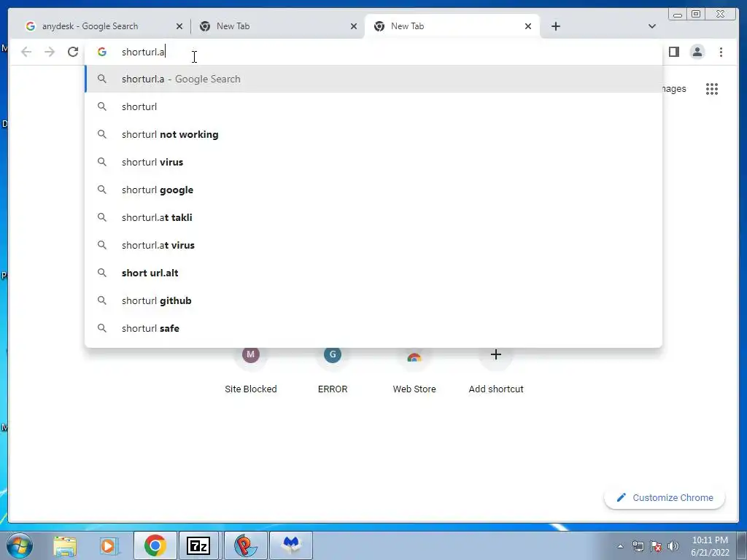Click the Customize Chrome button

665,497
